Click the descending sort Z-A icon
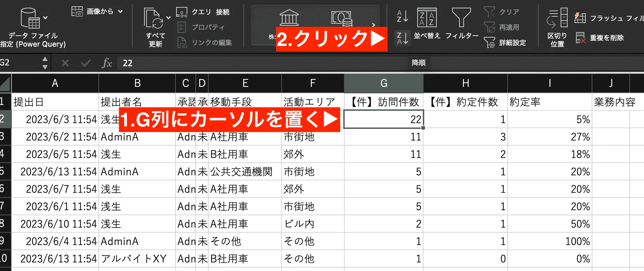This screenshot has width=644, height=271. (x=402, y=38)
